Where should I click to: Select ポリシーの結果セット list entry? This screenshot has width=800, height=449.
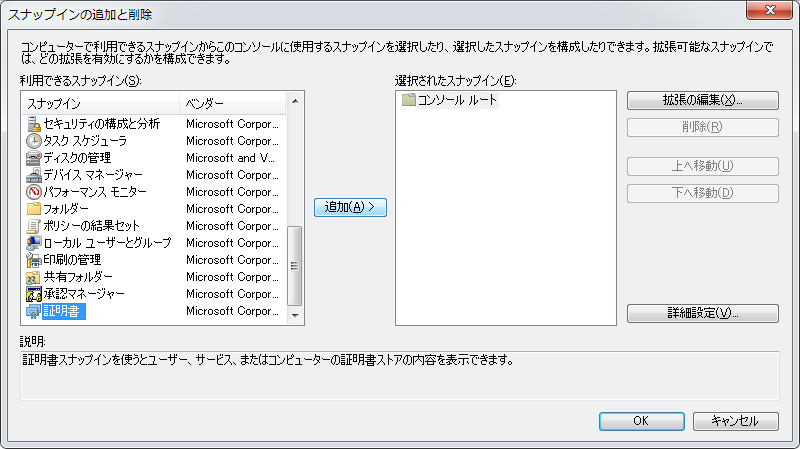tap(92, 226)
